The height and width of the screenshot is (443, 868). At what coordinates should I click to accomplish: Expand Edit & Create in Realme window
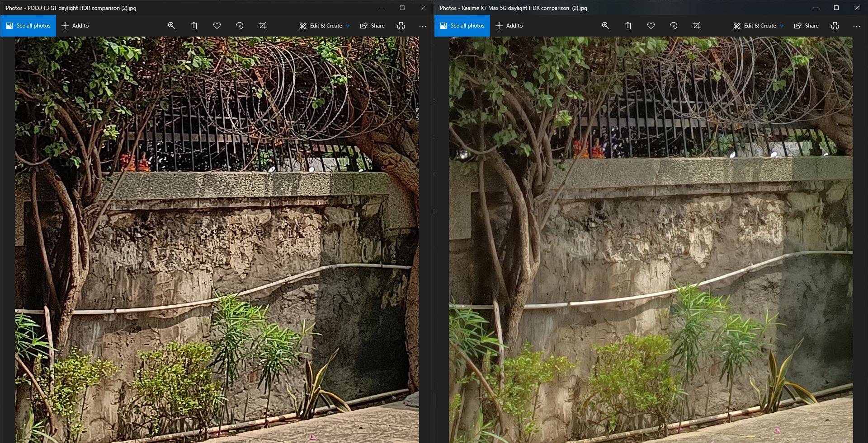(758, 26)
